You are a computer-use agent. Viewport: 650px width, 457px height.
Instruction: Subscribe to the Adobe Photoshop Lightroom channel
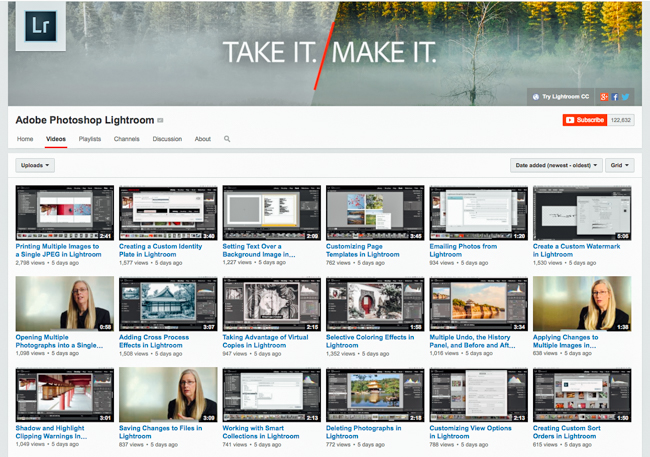[585, 120]
